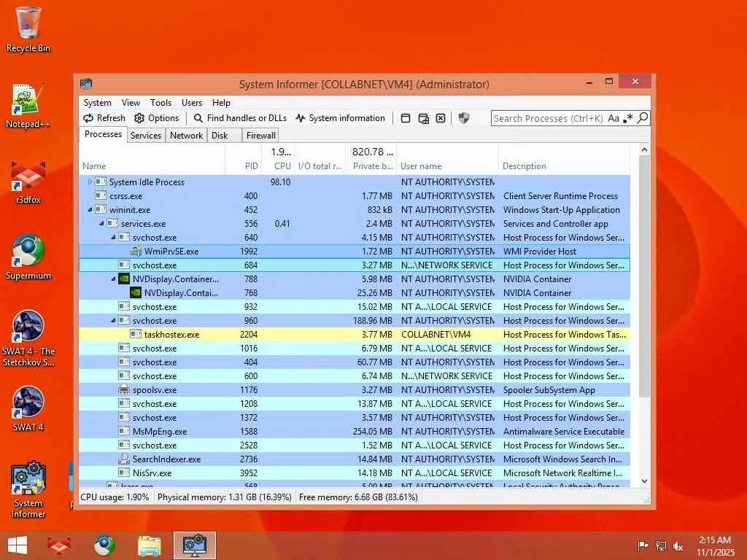Click the Windows Start button

pyautogui.click(x=18, y=545)
